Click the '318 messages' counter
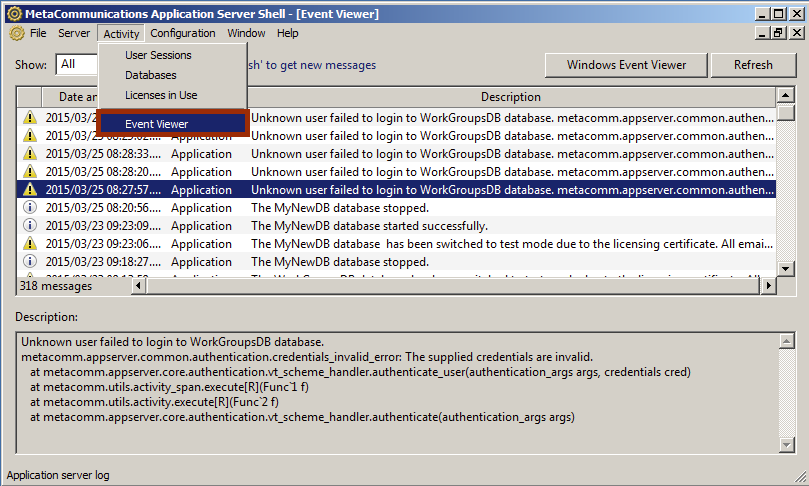Screen dimensions: 809x486 click(56, 286)
